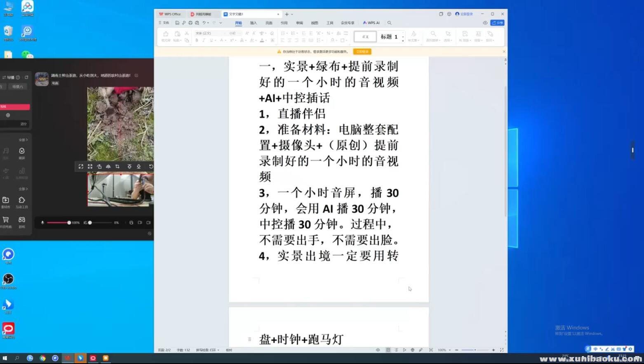Apply Italic formatting in WPS toolbar

tap(204, 40)
